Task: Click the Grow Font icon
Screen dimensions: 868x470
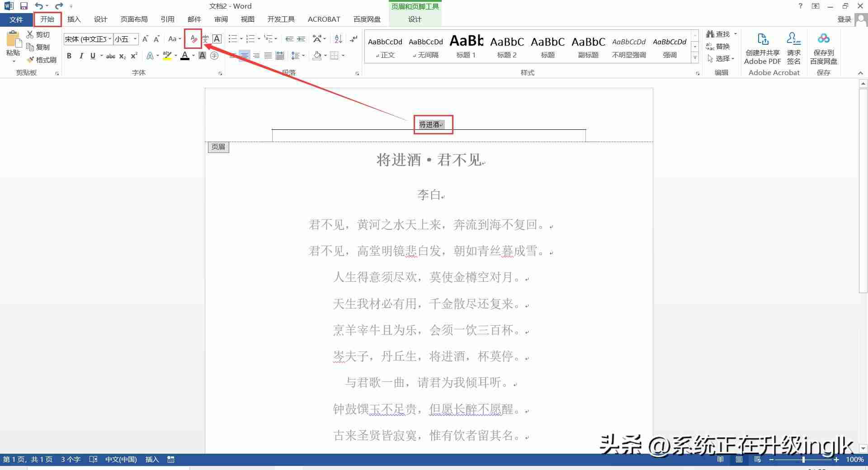Action: coord(145,39)
